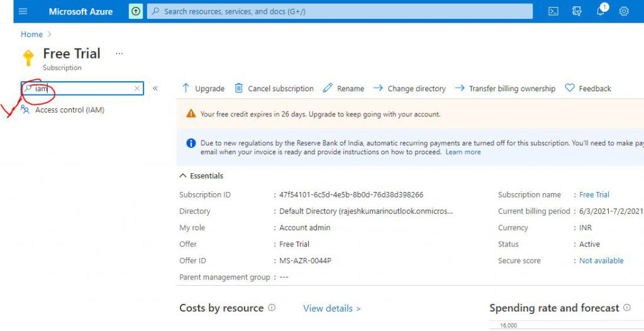Collapse the left menu with double chevron
Viewport: 644px width, 331px height.
pyautogui.click(x=155, y=89)
